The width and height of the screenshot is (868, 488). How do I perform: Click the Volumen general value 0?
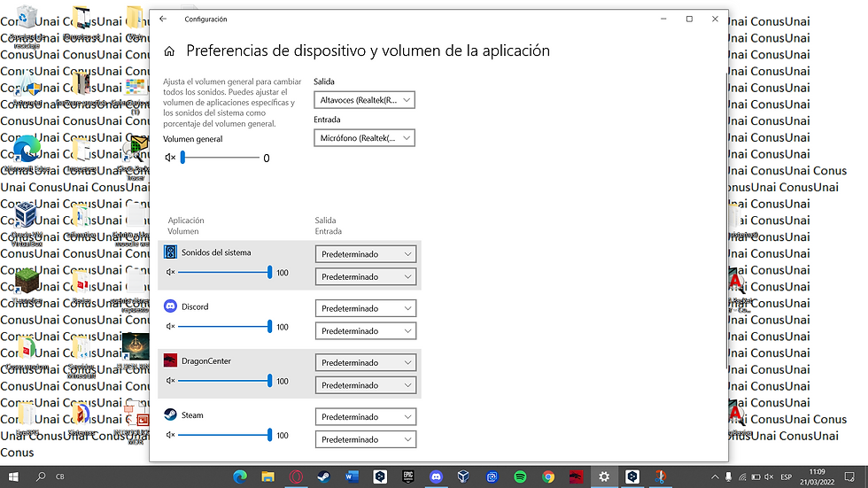(x=267, y=159)
